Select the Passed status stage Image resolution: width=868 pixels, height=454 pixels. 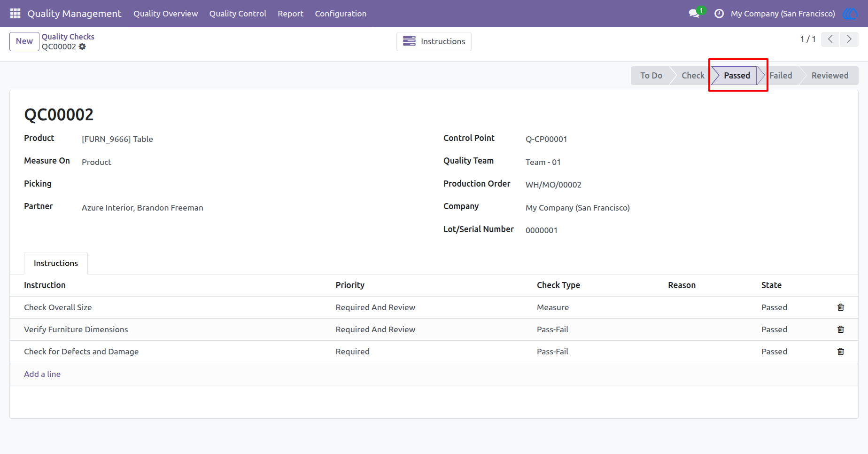tap(736, 76)
